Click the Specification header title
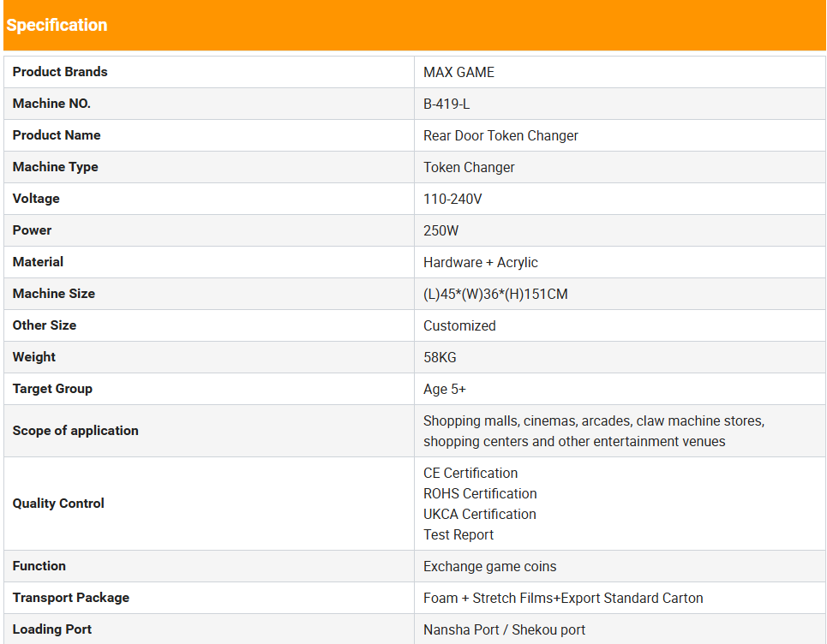Image resolution: width=827 pixels, height=644 pixels. [57, 25]
